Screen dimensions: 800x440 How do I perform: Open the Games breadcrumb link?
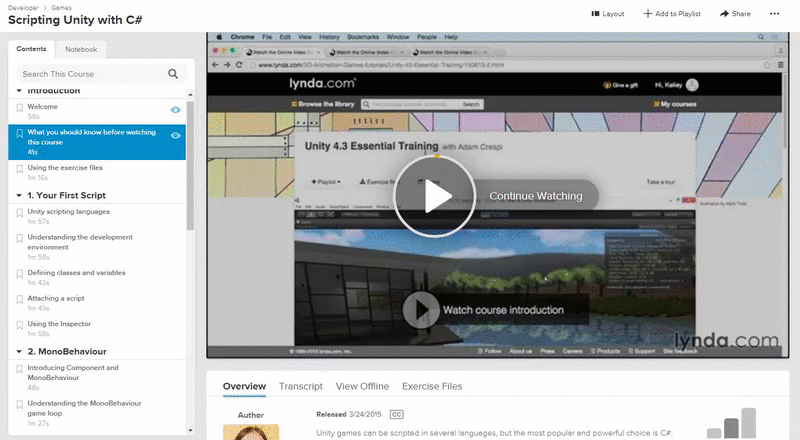(x=61, y=8)
